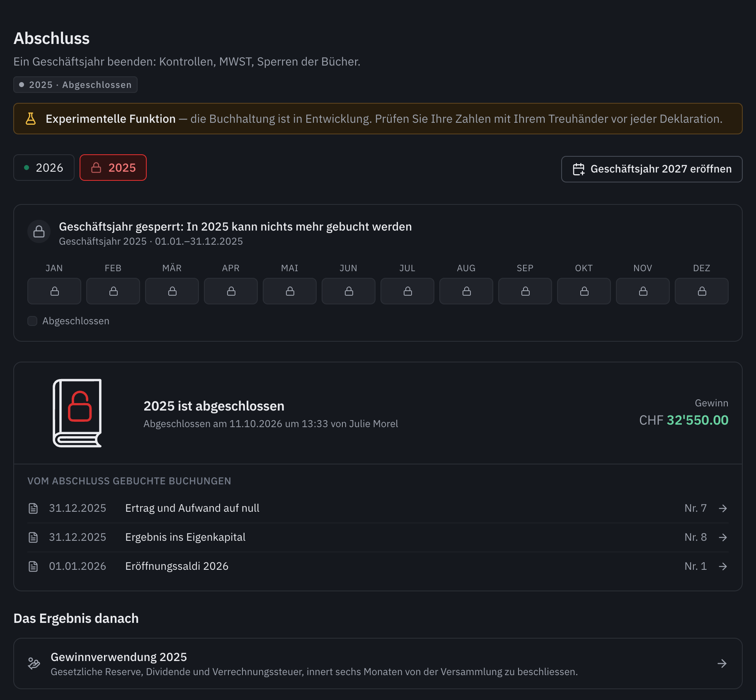Click the 2025 · Abgeschlossen status badge
This screenshot has height=700, width=756.
point(75,85)
